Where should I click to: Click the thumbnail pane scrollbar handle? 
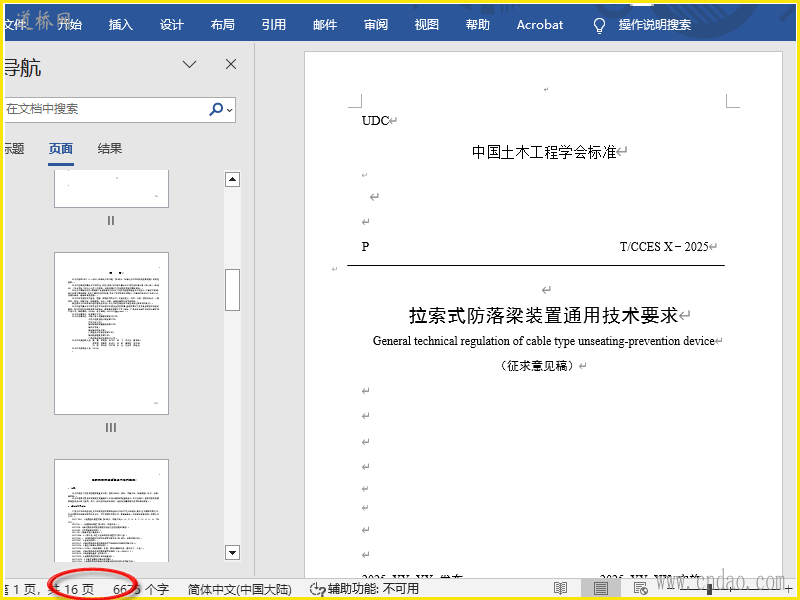(233, 290)
